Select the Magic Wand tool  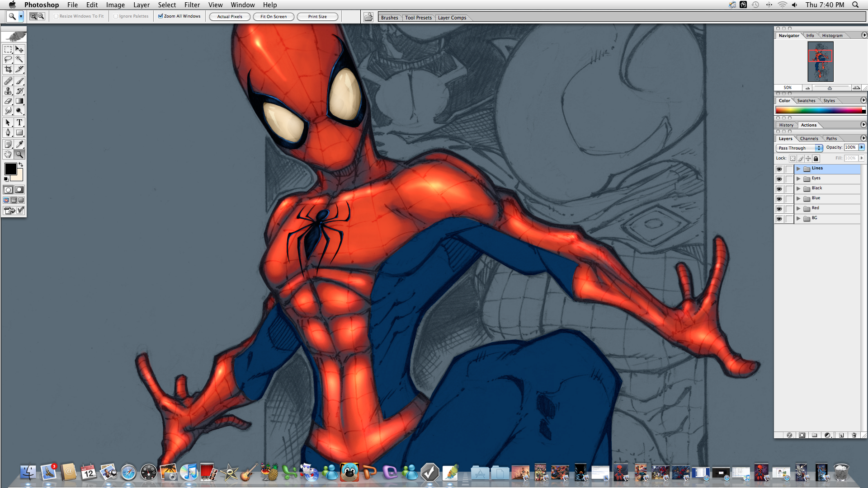19,59
